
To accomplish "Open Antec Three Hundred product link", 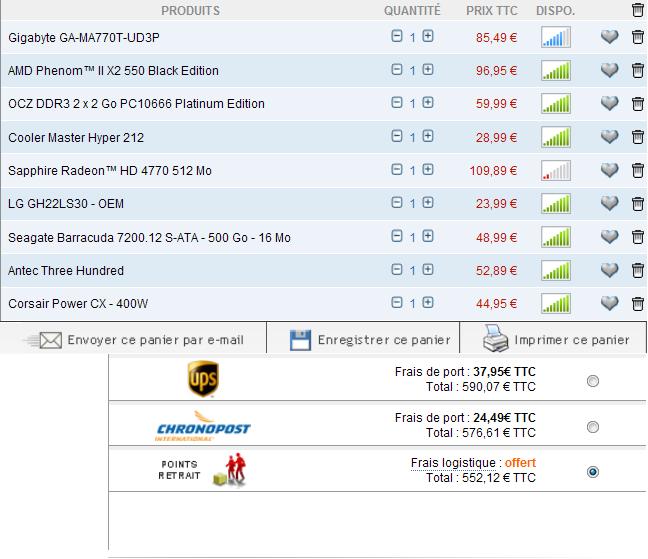I will pos(66,271).
